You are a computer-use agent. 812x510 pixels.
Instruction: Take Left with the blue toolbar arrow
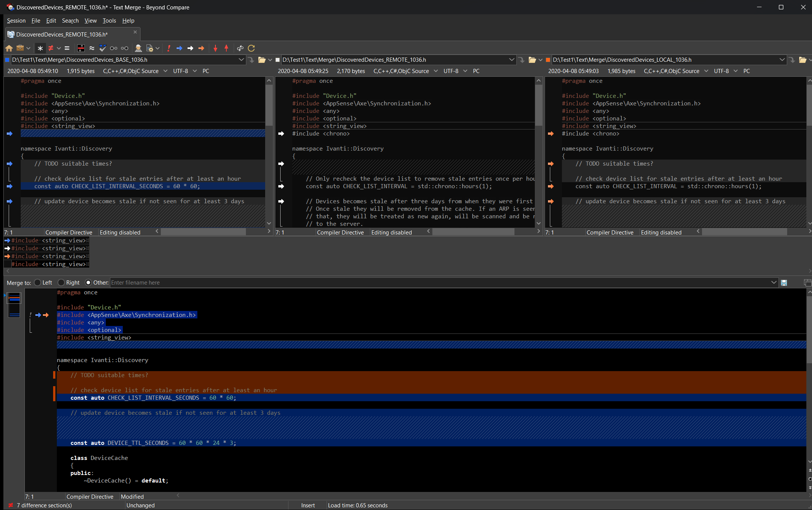click(x=180, y=48)
